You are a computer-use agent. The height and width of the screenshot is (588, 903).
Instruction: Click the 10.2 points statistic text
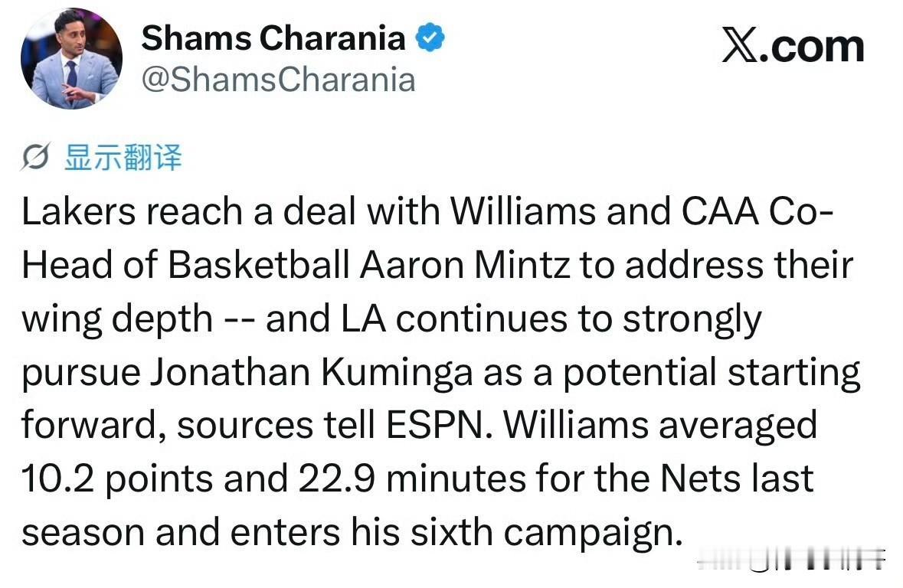point(117,479)
